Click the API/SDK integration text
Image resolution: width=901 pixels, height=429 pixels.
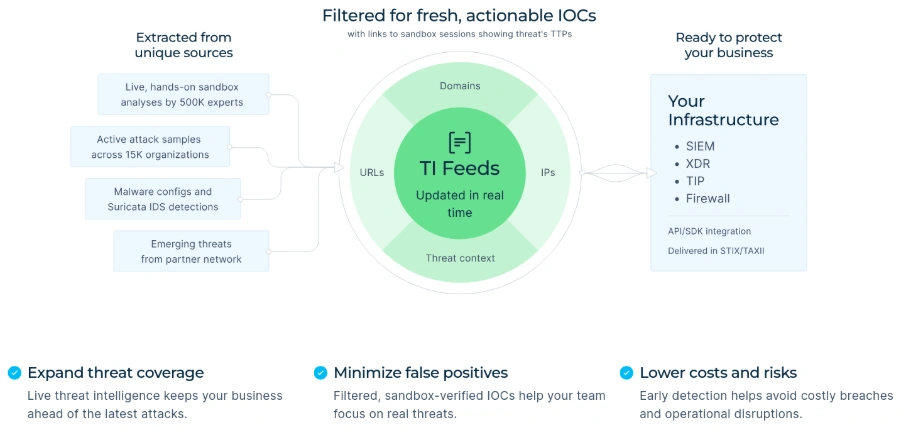[x=709, y=231]
